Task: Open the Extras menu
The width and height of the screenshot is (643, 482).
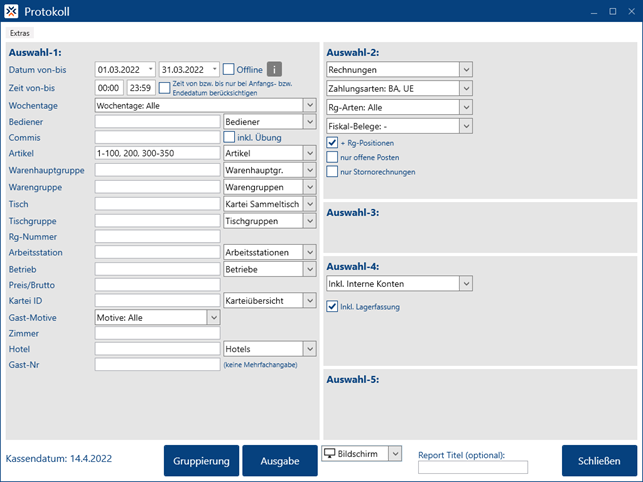Action: pos(19,33)
